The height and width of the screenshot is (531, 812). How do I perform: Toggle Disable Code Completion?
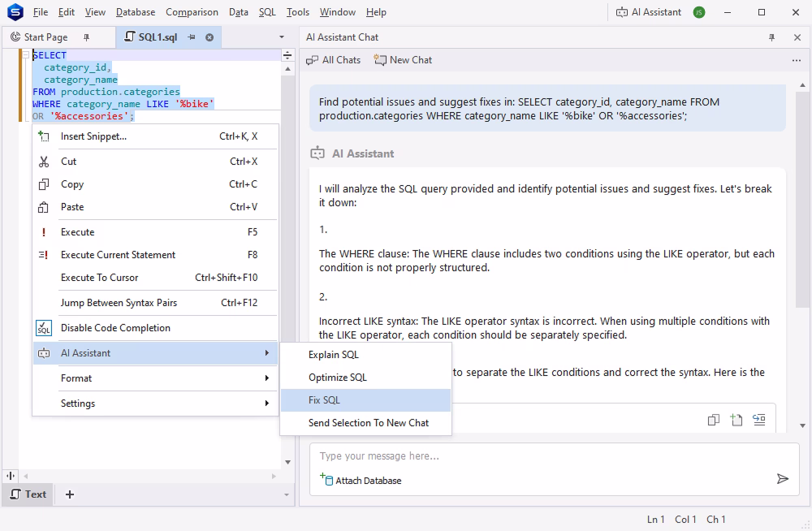click(x=155, y=328)
